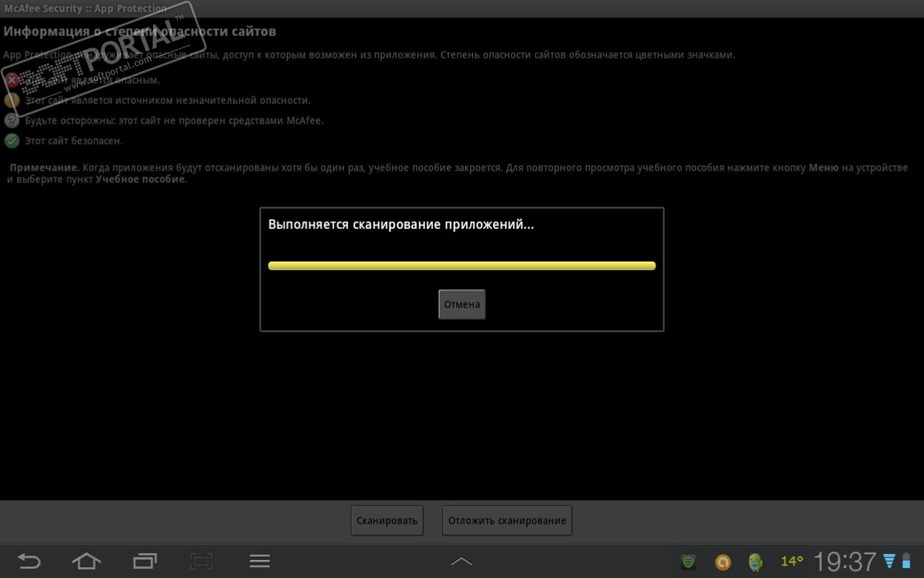Viewport: 924px width, 578px height.
Task: Click heading 'Информация о степени опасности сайтов'
Action: pyautogui.click(x=140, y=32)
